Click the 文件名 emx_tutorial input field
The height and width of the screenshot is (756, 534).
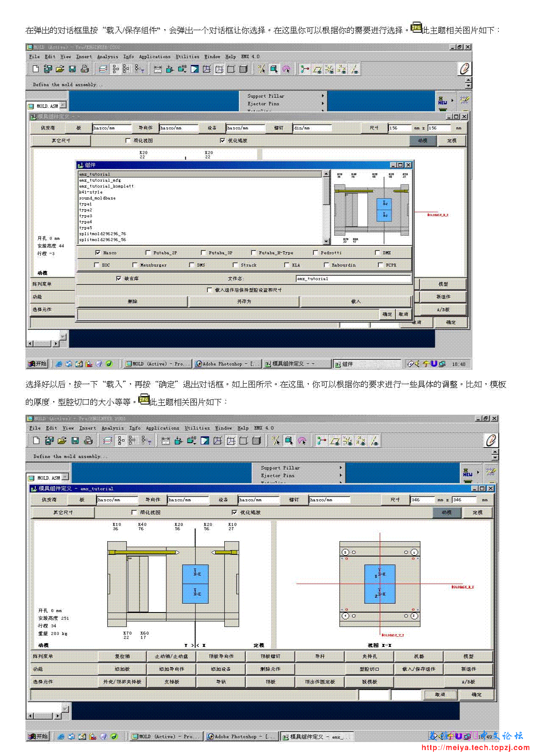353,278
